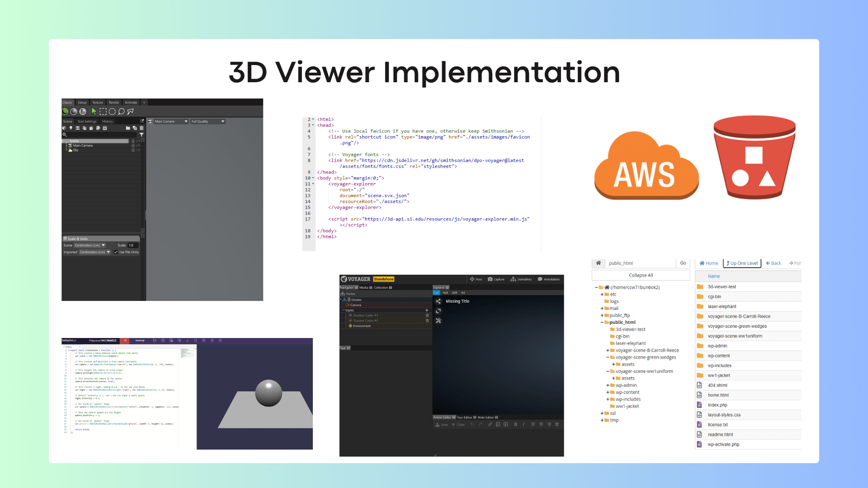Open the Voyager tools wrench icon
Image resolution: width=868 pixels, height=488 pixels.
tap(438, 321)
